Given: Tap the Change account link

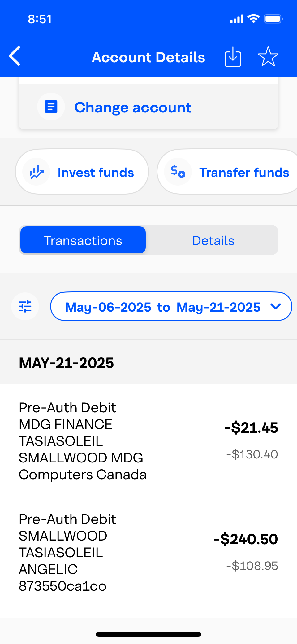Looking at the screenshot, I should pos(133,107).
